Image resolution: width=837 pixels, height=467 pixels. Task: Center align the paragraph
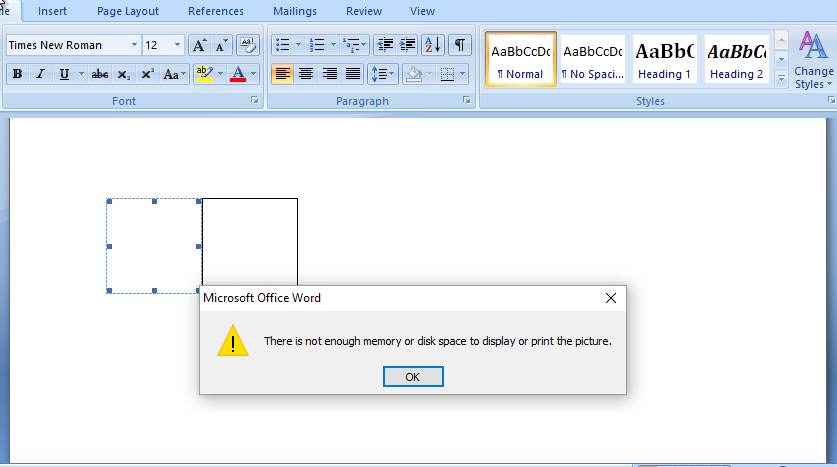(306, 74)
